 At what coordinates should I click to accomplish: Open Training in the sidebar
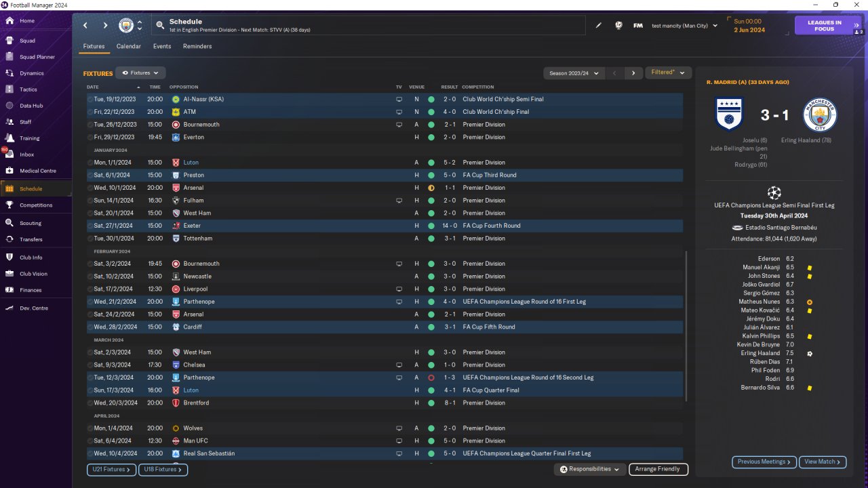(x=35, y=138)
